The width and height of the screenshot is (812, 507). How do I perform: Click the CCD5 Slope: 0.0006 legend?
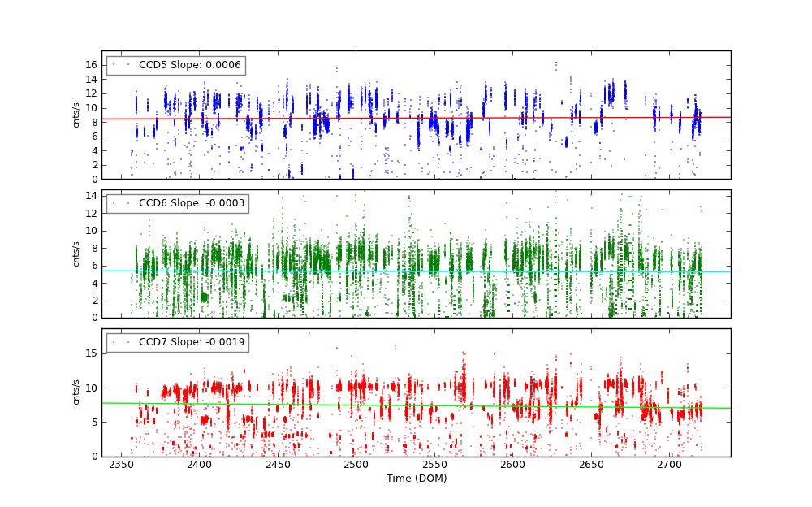tap(175, 65)
